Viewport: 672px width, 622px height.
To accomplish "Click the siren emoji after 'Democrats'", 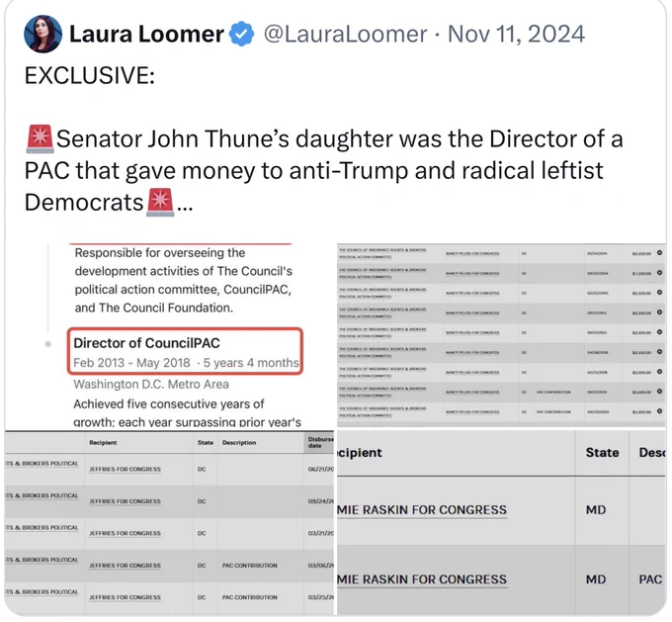I will coord(160,202).
